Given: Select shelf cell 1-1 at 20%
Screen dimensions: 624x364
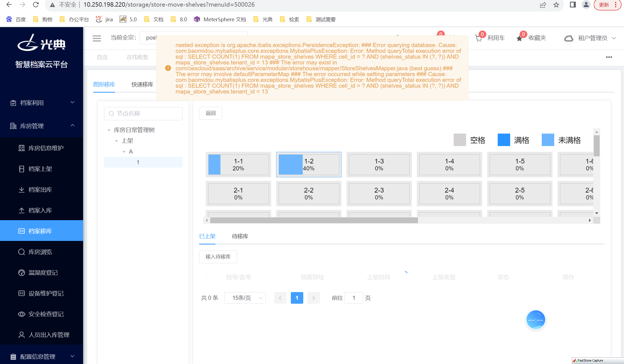Looking at the screenshot, I should point(238,165).
